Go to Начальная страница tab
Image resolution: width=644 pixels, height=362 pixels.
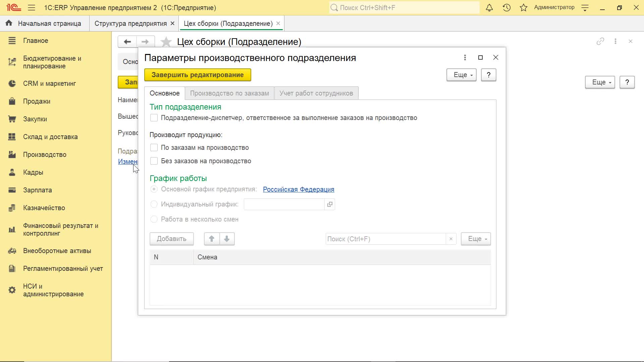49,23
